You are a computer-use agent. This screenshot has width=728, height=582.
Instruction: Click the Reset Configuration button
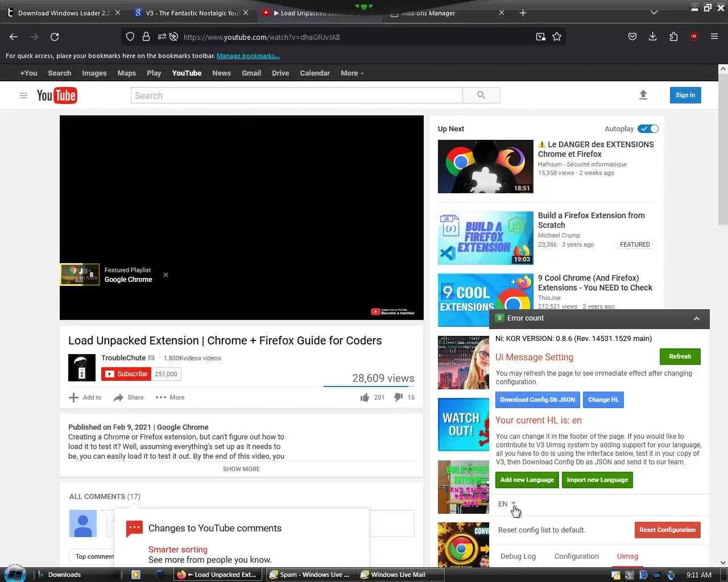pos(668,530)
